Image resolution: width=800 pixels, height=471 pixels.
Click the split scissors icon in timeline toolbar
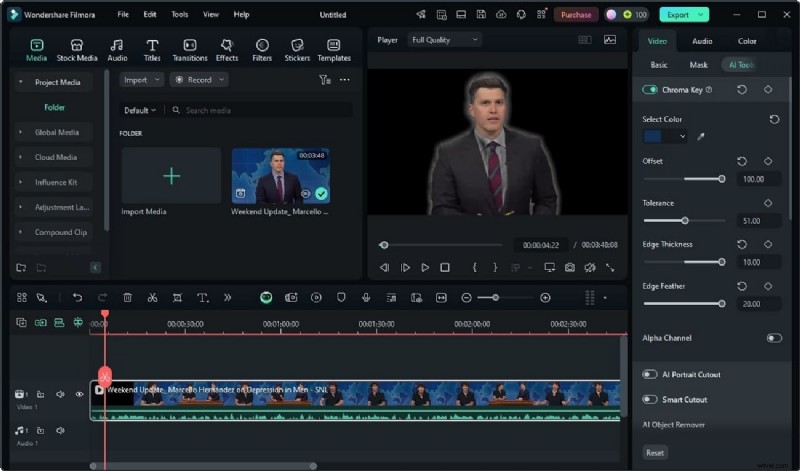(x=152, y=297)
